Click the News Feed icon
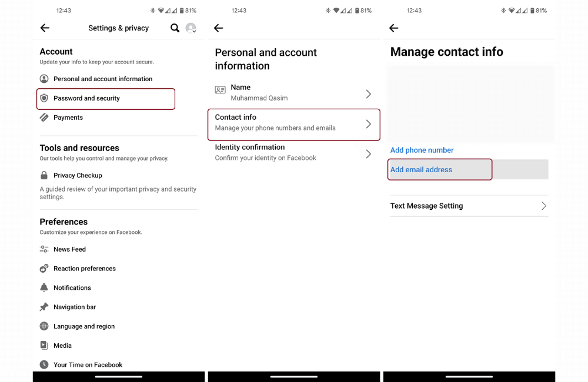588x382 pixels. pos(44,249)
